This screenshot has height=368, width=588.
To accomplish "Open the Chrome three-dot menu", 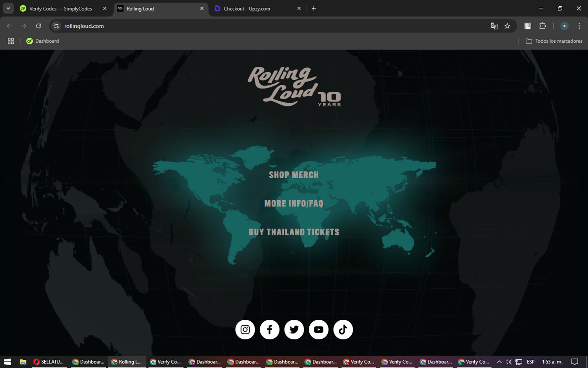I will coord(579,26).
